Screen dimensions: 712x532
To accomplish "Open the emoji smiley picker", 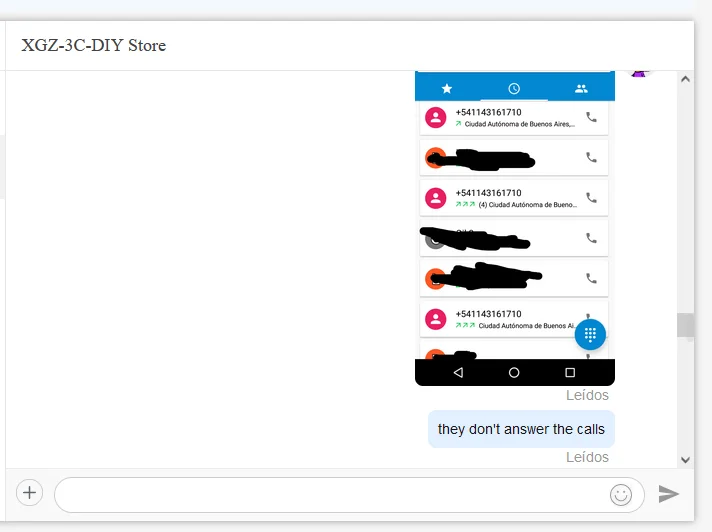I will pos(621,495).
